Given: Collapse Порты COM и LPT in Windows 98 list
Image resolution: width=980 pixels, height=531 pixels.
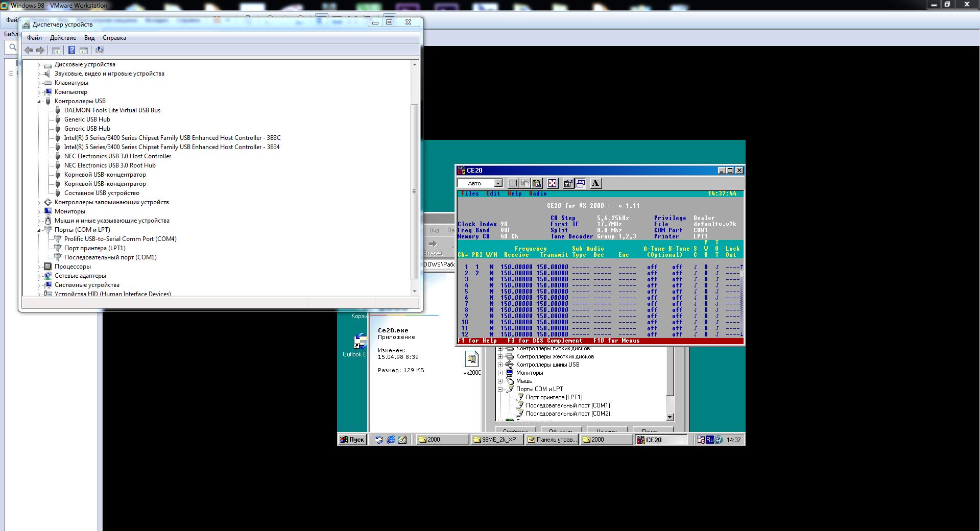Looking at the screenshot, I should pos(500,389).
